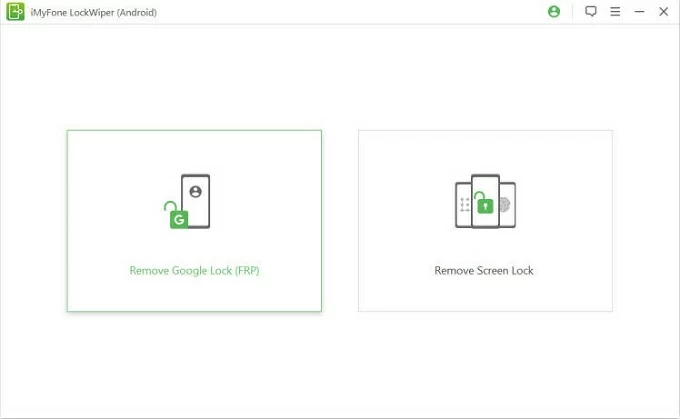Minimize the LockWiper window

coord(639,12)
